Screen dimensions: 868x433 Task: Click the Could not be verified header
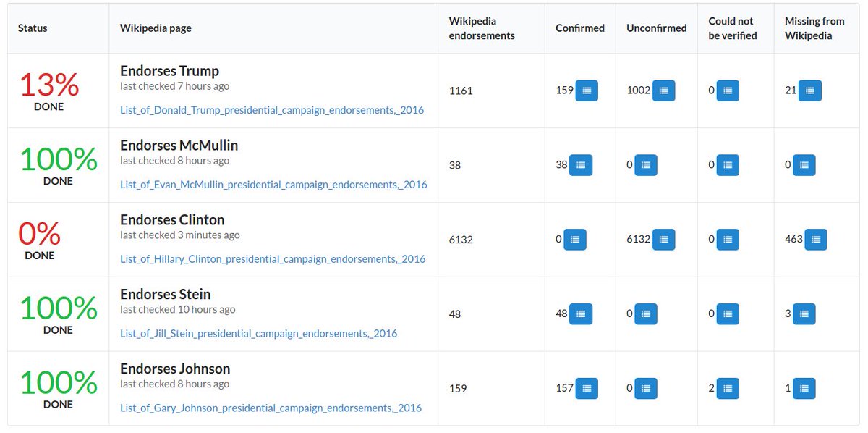[733, 28]
